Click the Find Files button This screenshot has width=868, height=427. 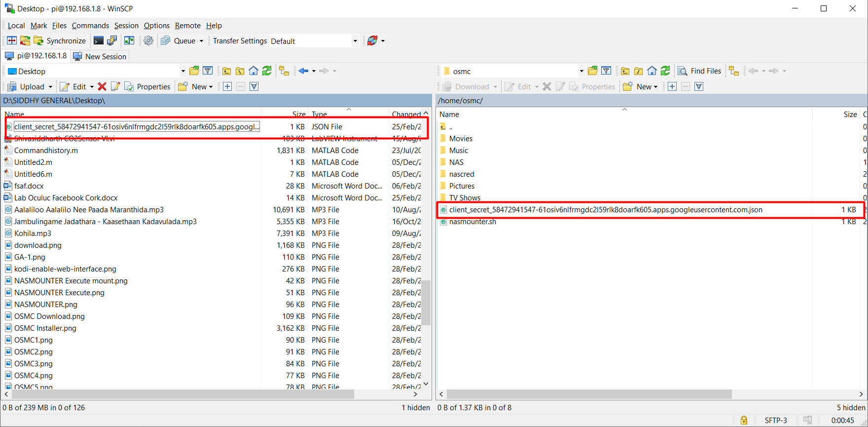(x=700, y=71)
